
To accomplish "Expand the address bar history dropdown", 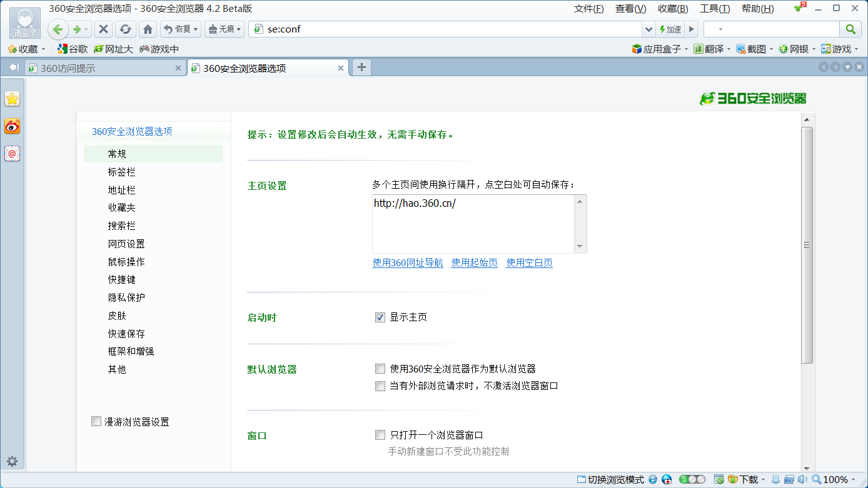I will click(648, 29).
